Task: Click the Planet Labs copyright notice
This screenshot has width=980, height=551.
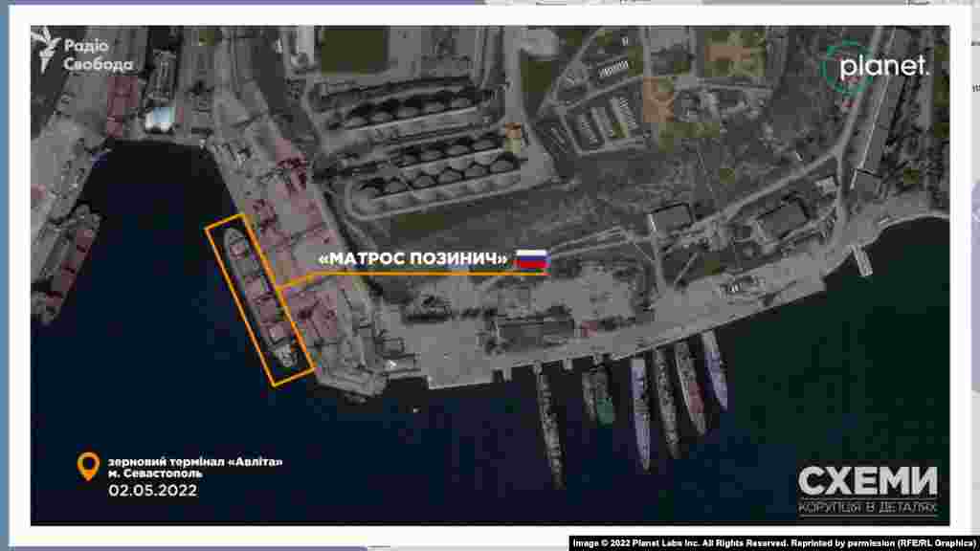Action: click(x=775, y=543)
